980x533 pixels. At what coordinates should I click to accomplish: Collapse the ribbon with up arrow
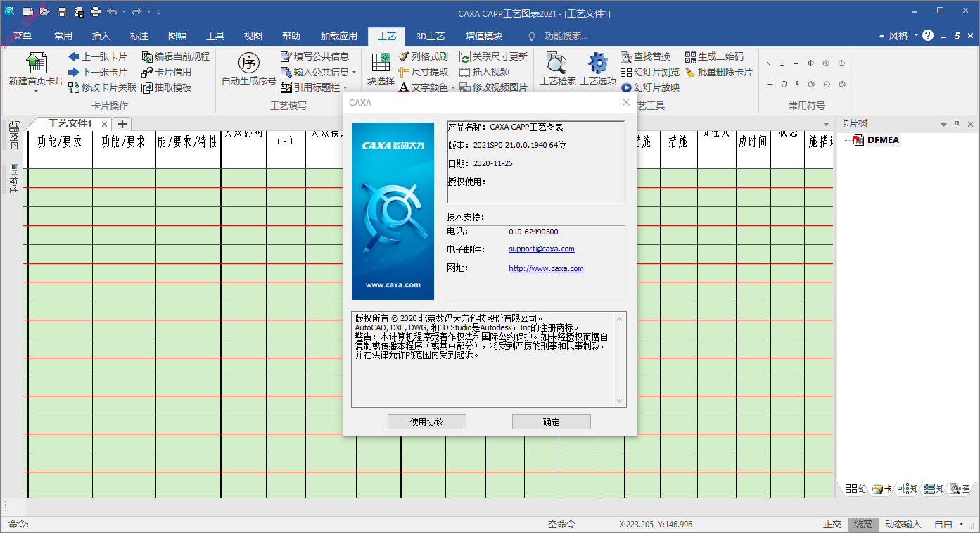pyautogui.click(x=883, y=36)
